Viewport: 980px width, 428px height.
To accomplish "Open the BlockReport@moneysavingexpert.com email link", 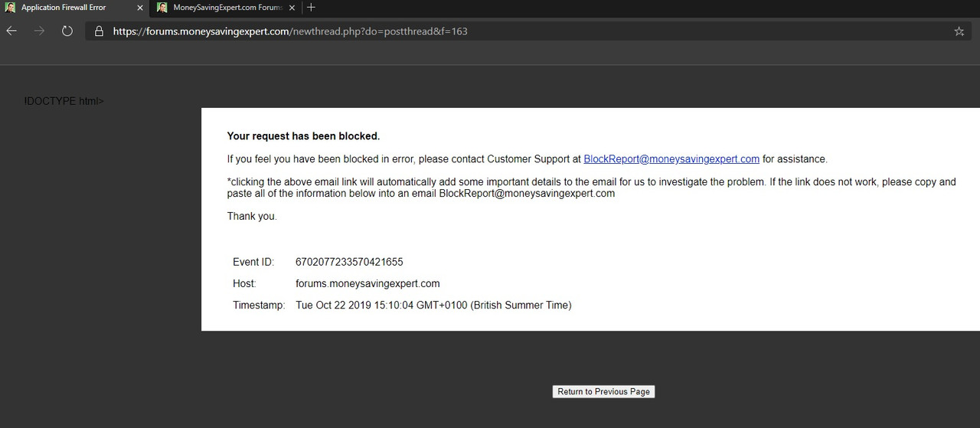I will coord(671,159).
